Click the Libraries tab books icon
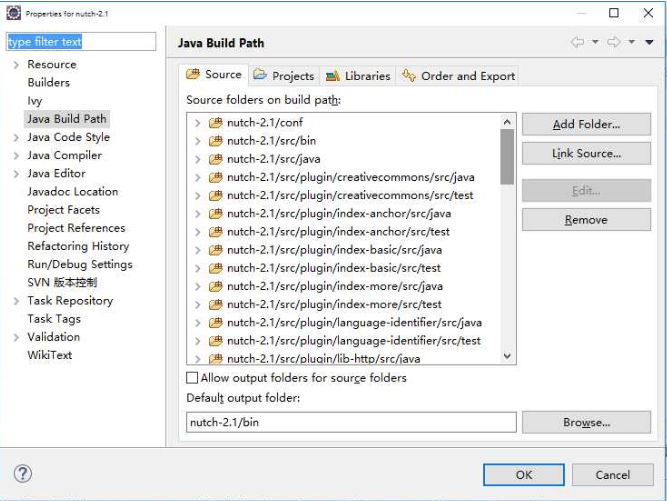Viewport: 667px width, 501px height. [x=333, y=76]
